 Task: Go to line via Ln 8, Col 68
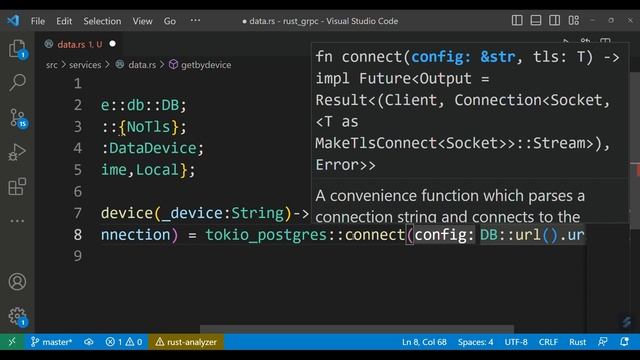coord(424,342)
